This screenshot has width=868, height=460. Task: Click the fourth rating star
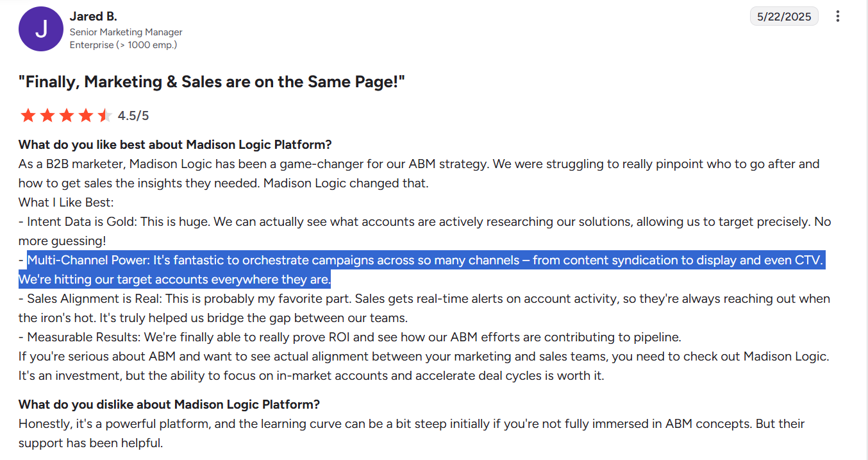tap(85, 115)
